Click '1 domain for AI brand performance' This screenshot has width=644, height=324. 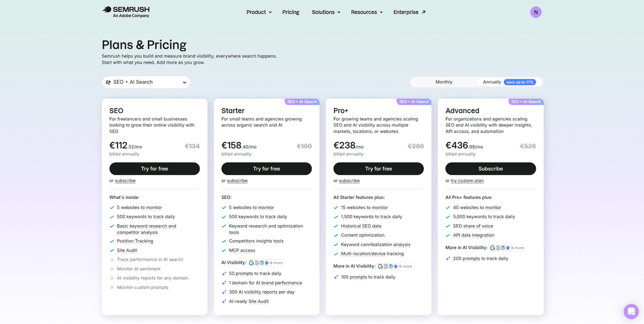(265, 283)
